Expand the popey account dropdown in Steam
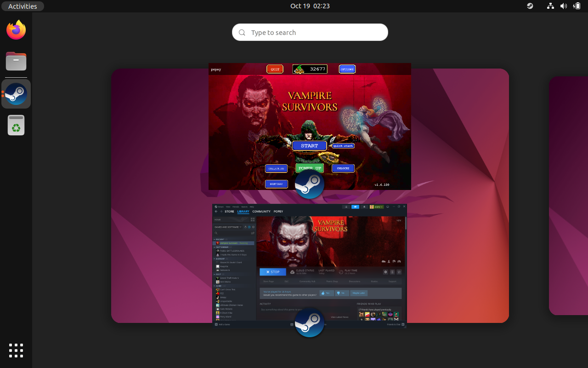The width and height of the screenshot is (588, 368). [x=377, y=207]
